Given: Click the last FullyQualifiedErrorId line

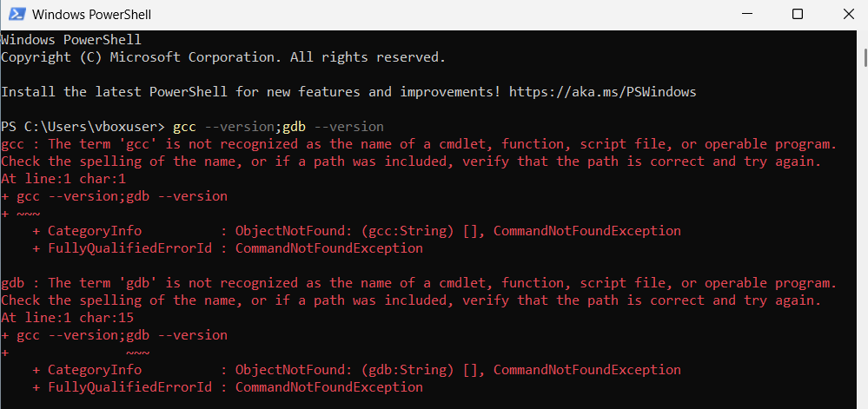Looking at the screenshot, I should pyautogui.click(x=228, y=387).
